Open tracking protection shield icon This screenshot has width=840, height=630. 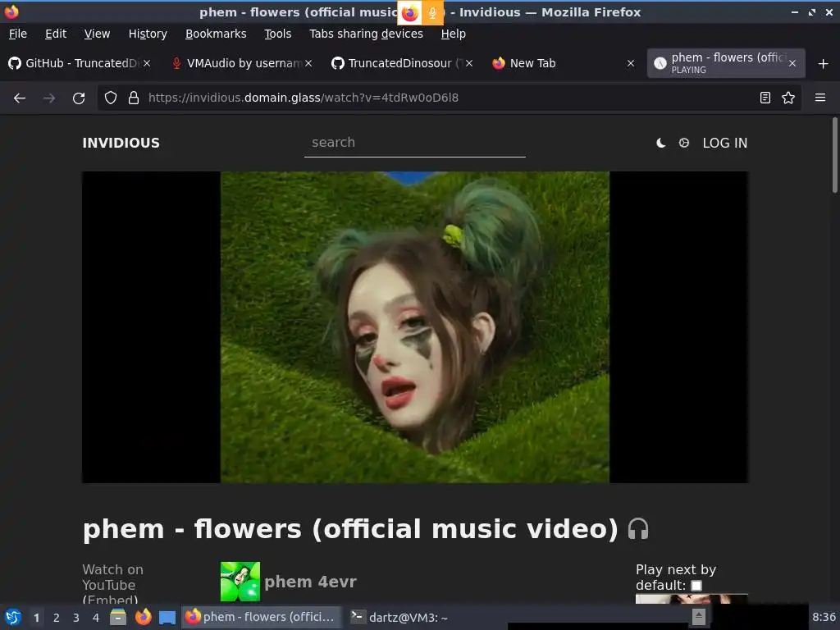click(111, 98)
